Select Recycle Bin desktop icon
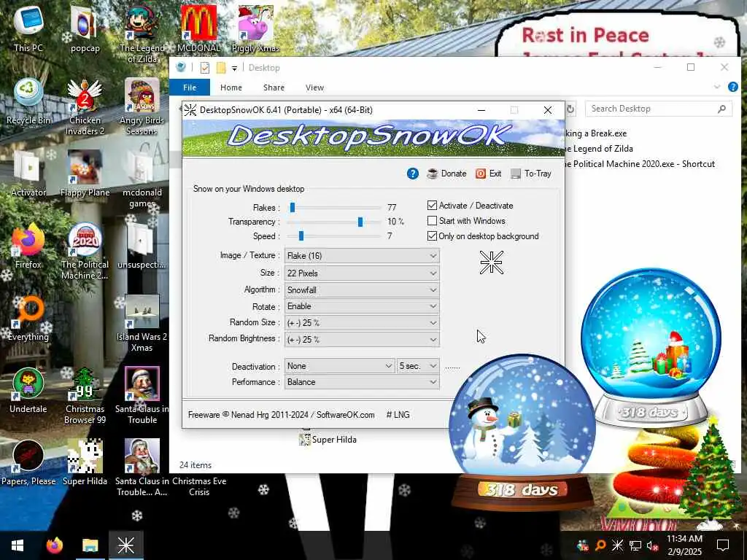The image size is (747, 560). coord(28,101)
